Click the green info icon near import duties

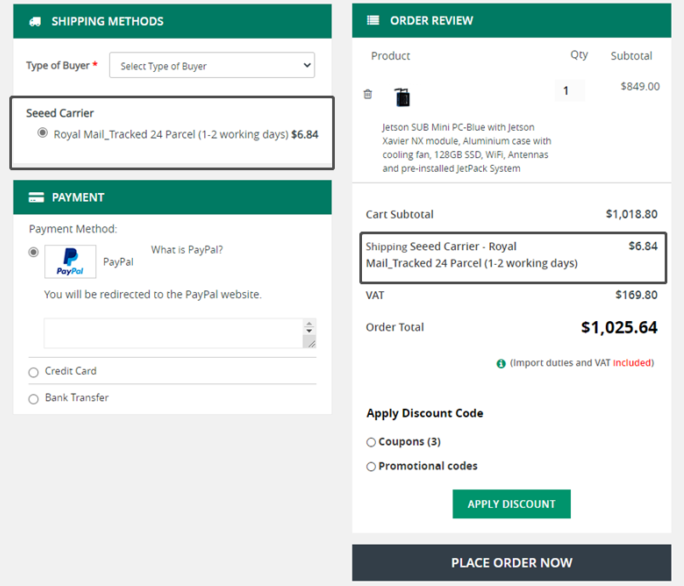tap(501, 363)
